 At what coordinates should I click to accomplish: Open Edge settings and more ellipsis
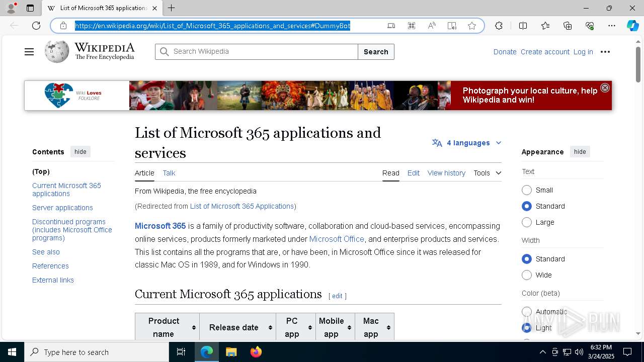pos(612,26)
